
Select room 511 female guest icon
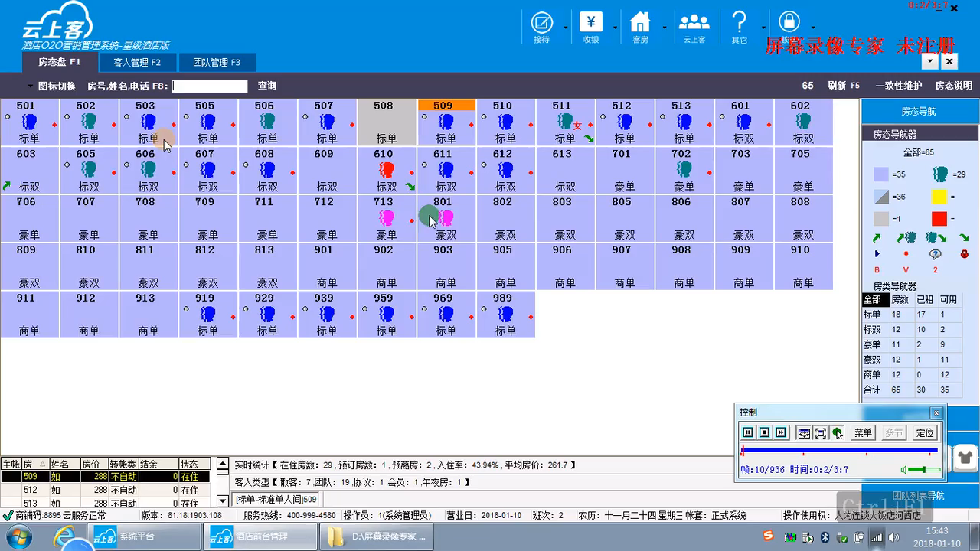(x=567, y=121)
